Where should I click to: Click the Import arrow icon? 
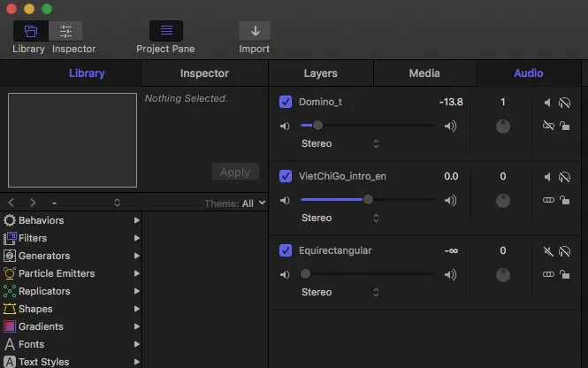[255, 31]
